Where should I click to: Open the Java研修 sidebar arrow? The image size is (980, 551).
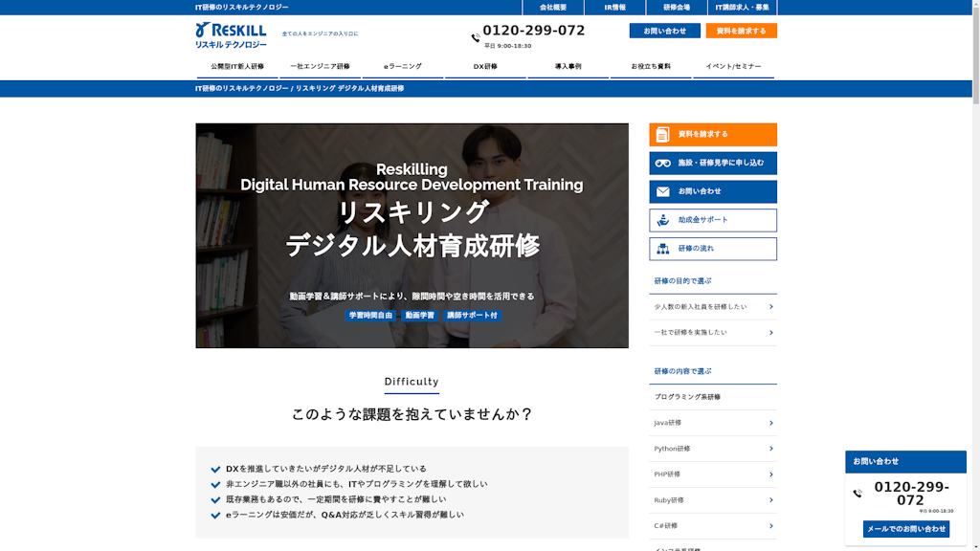point(770,423)
